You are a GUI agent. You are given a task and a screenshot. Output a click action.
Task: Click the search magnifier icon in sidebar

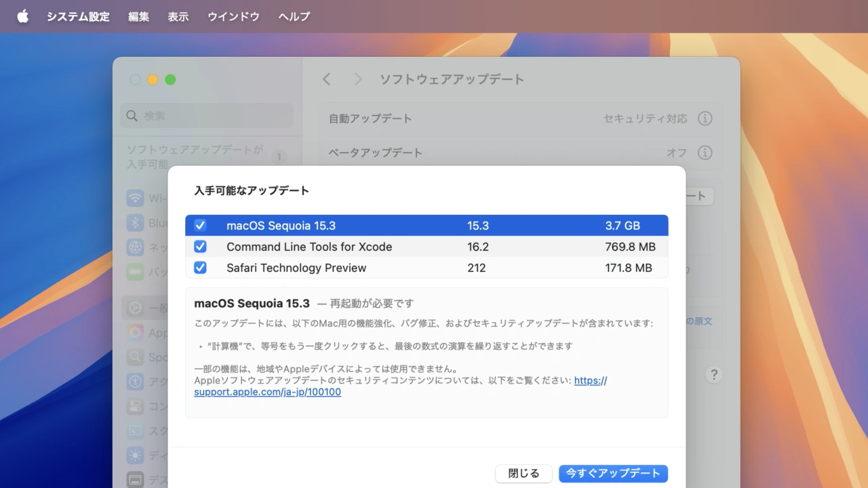[132, 116]
